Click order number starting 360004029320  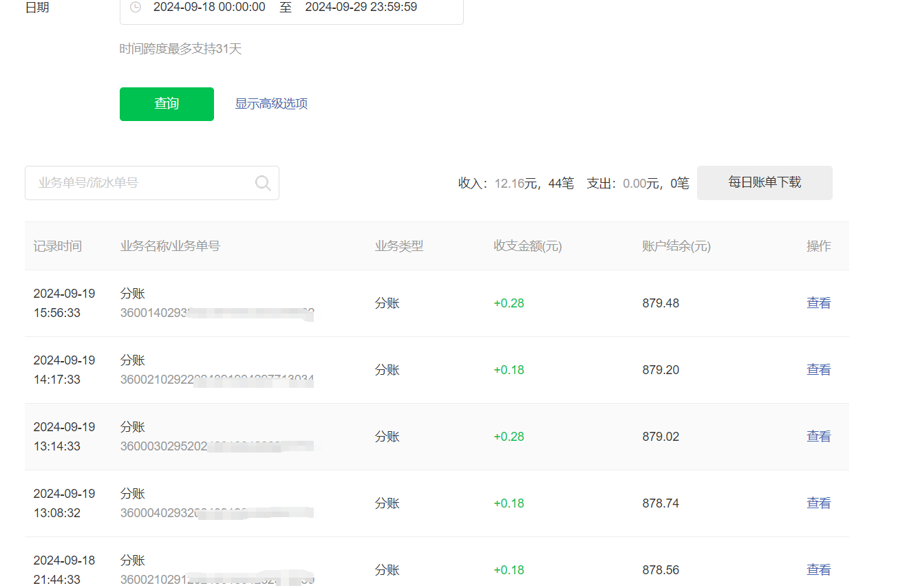(217, 514)
